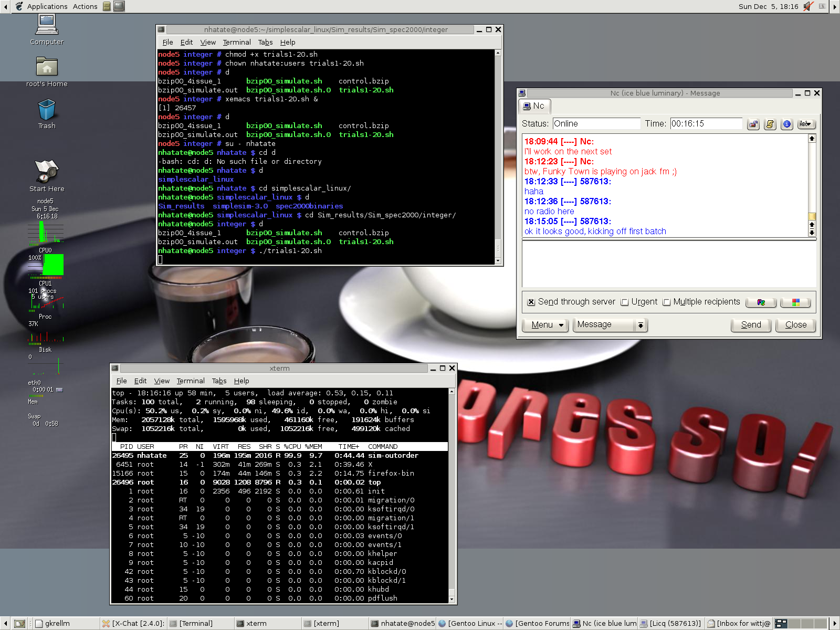The width and height of the screenshot is (840, 630).
Task: Switch to X-Chat [2.4.0] in taskbar
Action: point(133,623)
